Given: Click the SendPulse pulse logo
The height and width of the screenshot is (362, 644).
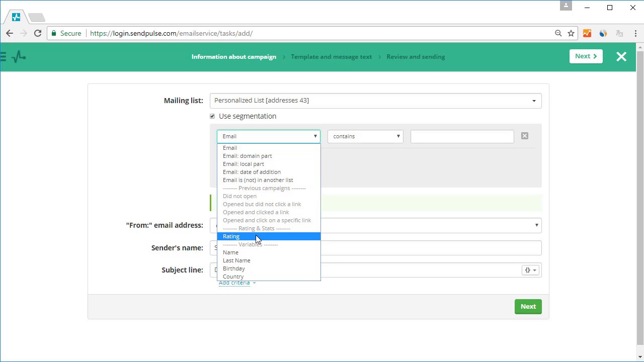Looking at the screenshot, I should [x=19, y=57].
